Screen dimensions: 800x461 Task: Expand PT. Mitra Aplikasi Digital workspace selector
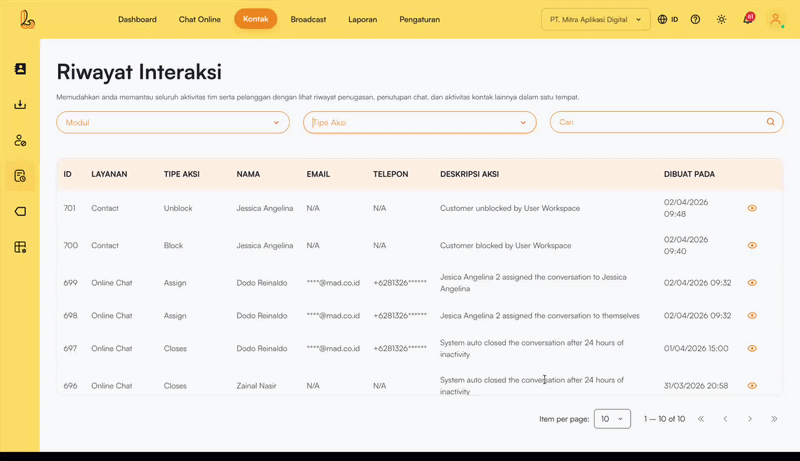[x=595, y=19]
